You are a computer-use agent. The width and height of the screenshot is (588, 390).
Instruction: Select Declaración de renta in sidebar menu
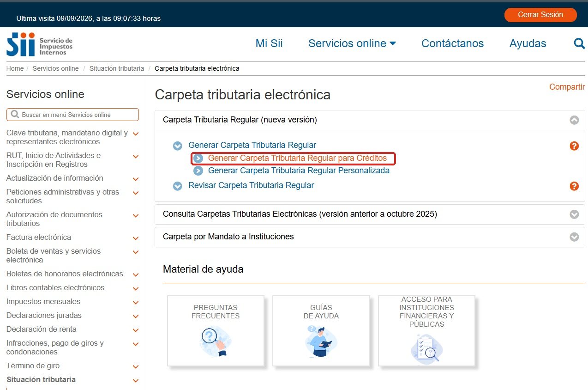pos(42,329)
